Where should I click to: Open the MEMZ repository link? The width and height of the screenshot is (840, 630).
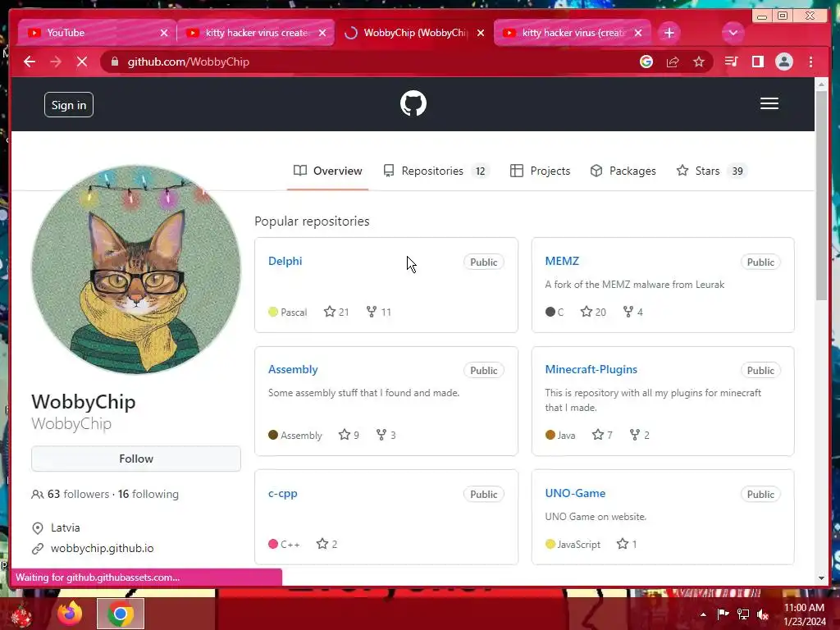[562, 261]
